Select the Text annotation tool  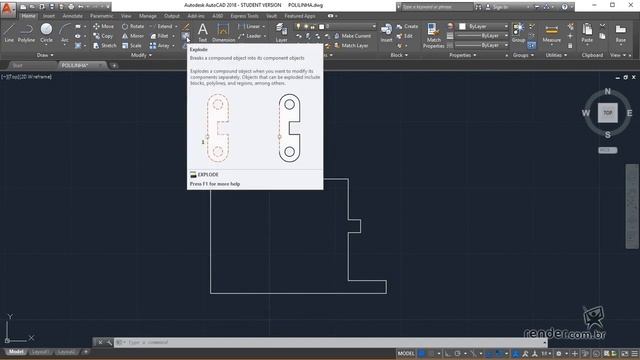(202, 32)
